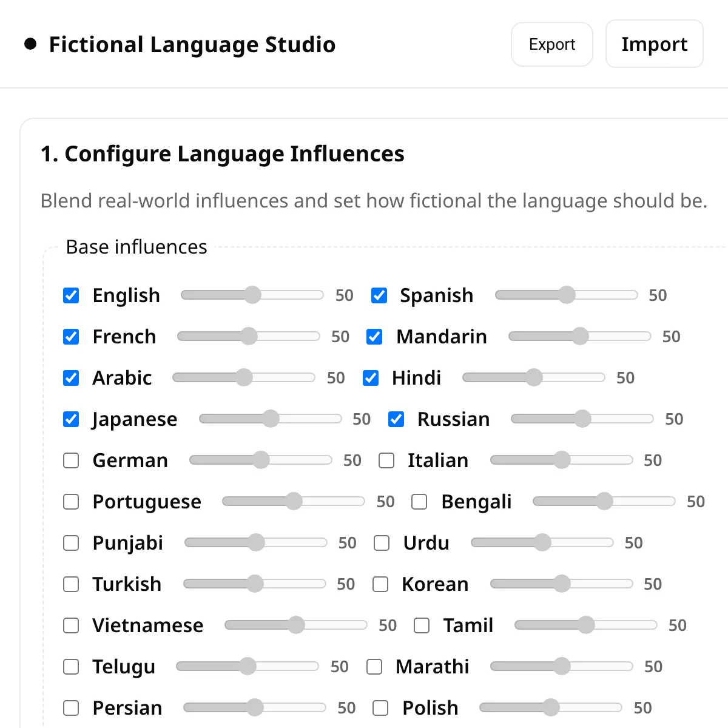Uncheck the English influence checkbox
The width and height of the screenshot is (728, 728).
tap(71, 295)
